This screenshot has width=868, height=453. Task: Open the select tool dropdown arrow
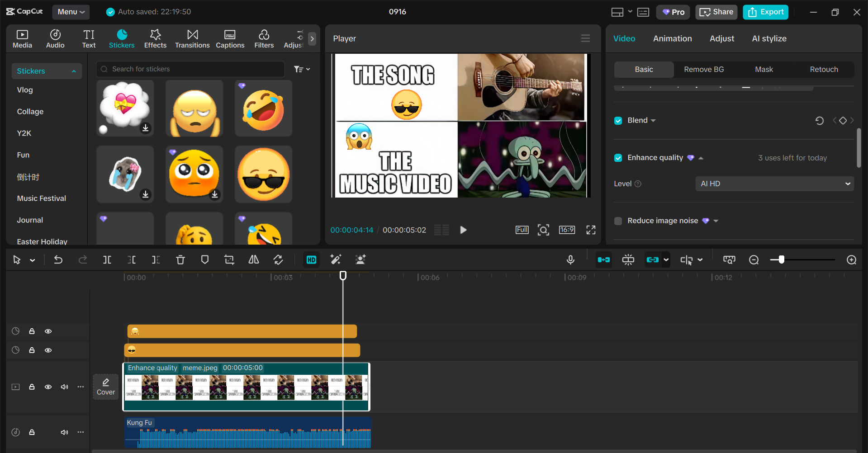point(33,260)
